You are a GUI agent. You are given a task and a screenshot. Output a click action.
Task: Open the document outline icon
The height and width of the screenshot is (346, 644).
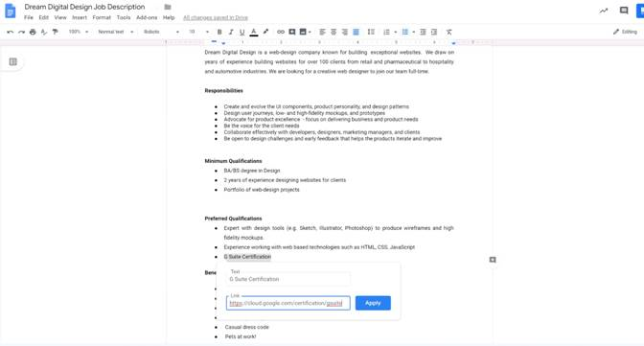tap(13, 61)
